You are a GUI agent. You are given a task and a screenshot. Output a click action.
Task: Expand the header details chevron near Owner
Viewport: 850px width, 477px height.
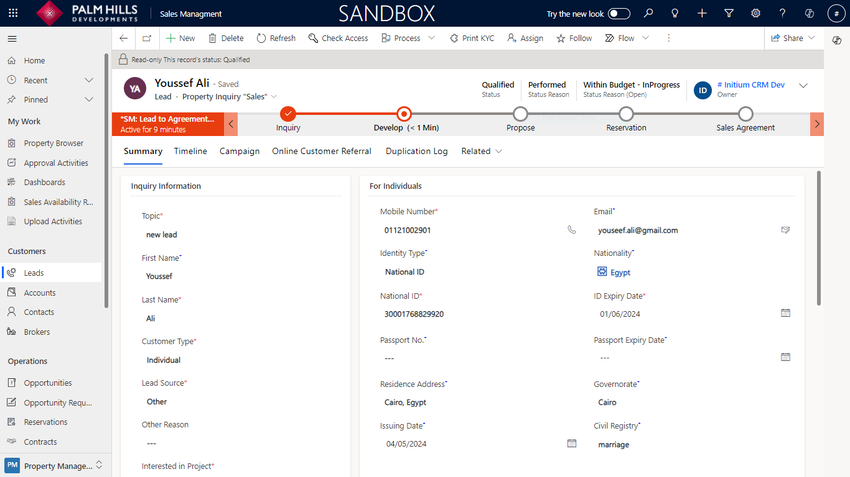[803, 86]
